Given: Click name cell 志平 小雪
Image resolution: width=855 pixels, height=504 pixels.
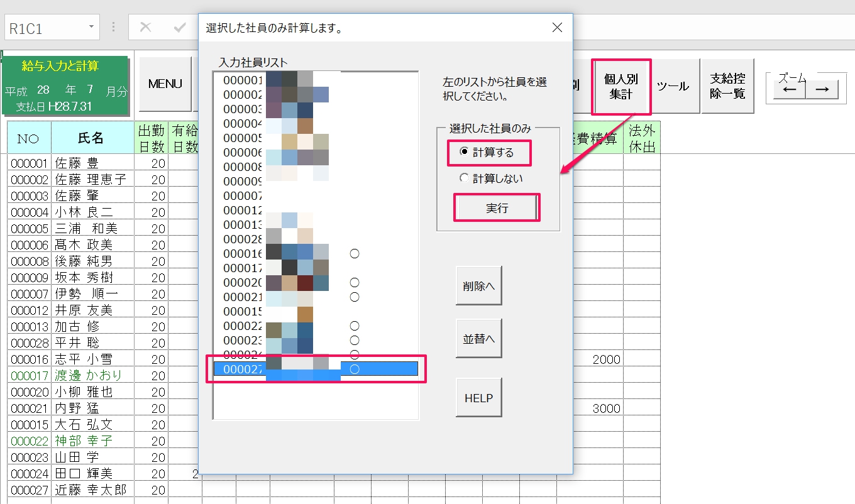Looking at the screenshot, I should 92,359.
